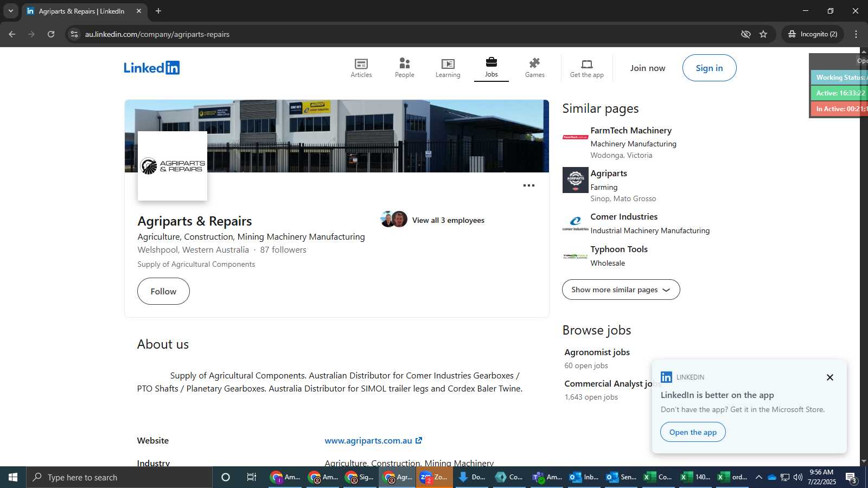This screenshot has height=488, width=868.
Task: Click the Agriparts & Repairs logo thumbnail
Action: point(173,166)
